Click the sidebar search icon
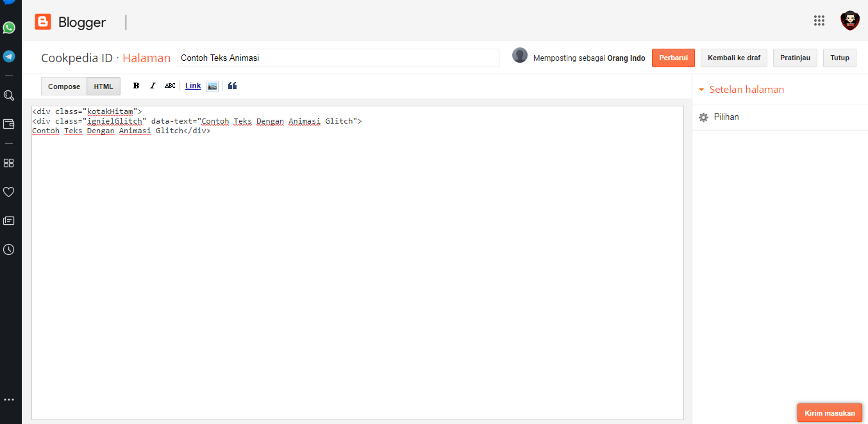Screen dimensions: 868x424 [9, 95]
